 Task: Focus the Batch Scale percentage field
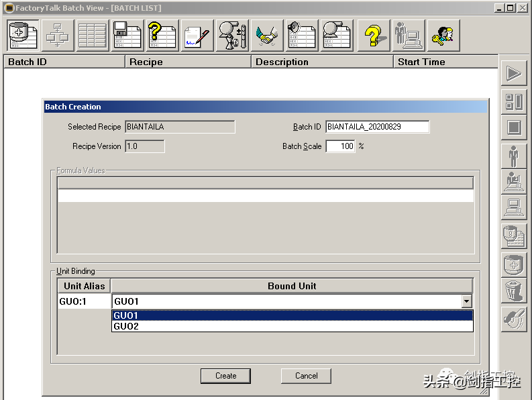pos(340,146)
